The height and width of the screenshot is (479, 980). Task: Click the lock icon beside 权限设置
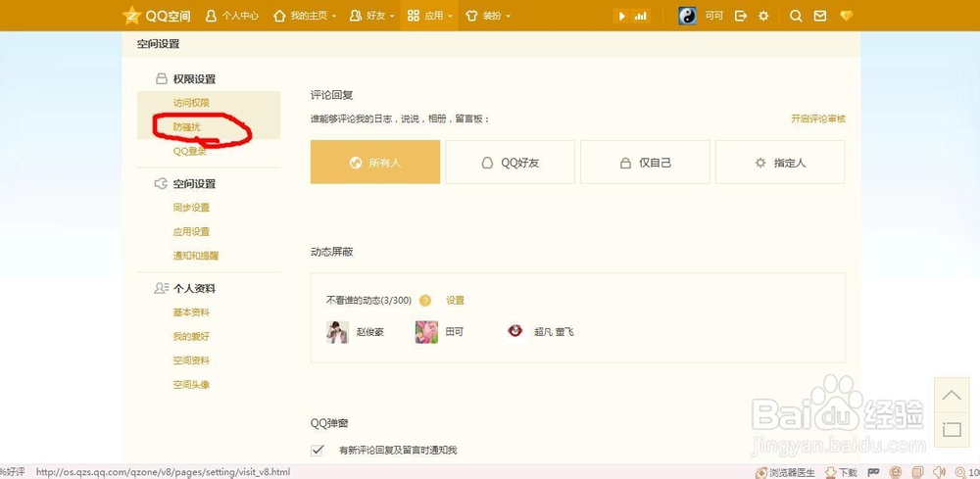tap(162, 79)
